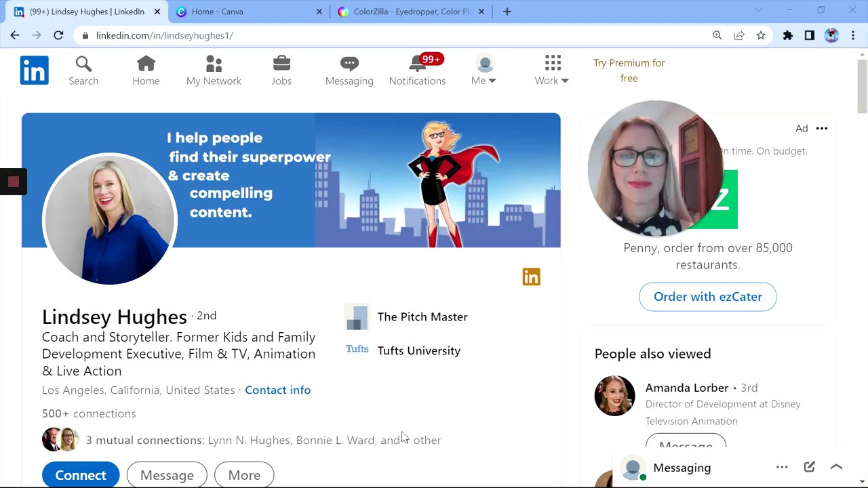Image resolution: width=868 pixels, height=488 pixels.
Task: Open Tufts University school link
Action: (x=403, y=350)
